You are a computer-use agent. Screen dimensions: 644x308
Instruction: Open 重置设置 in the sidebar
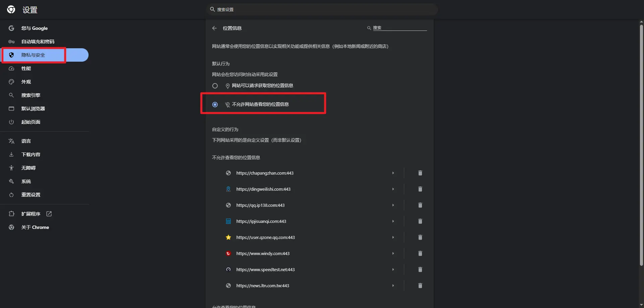[31, 195]
